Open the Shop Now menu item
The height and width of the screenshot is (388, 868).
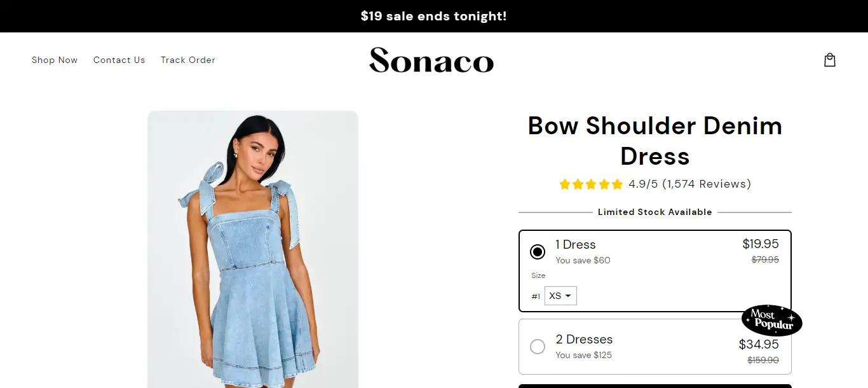(55, 60)
